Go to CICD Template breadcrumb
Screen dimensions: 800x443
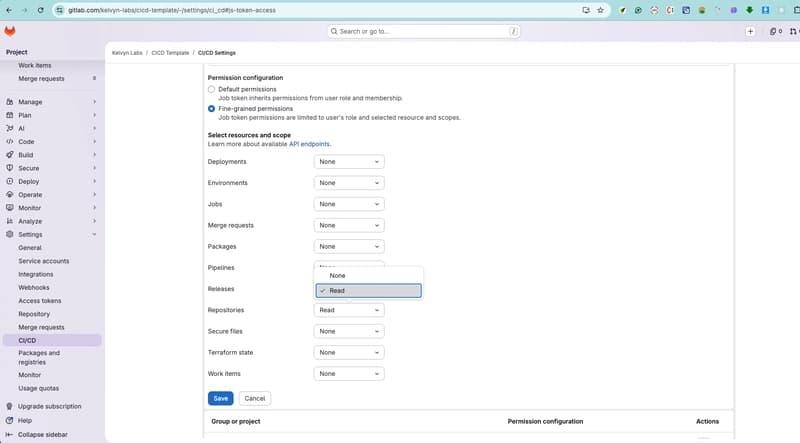coord(170,53)
